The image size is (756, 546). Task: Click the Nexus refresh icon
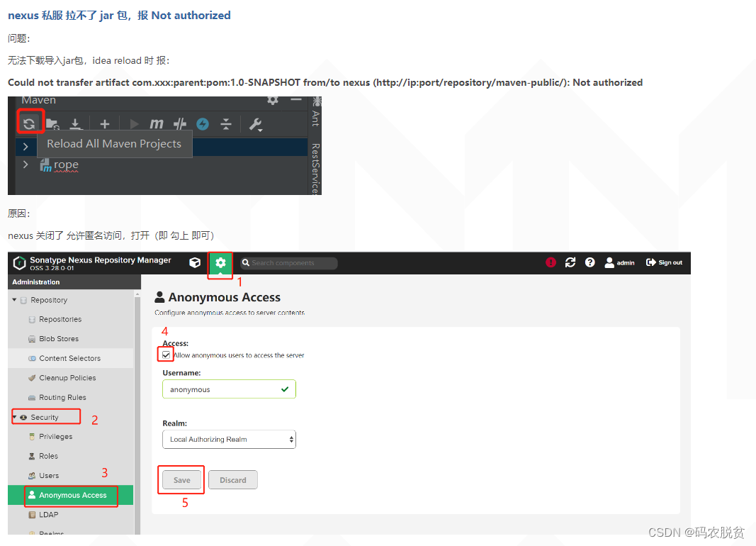click(570, 262)
